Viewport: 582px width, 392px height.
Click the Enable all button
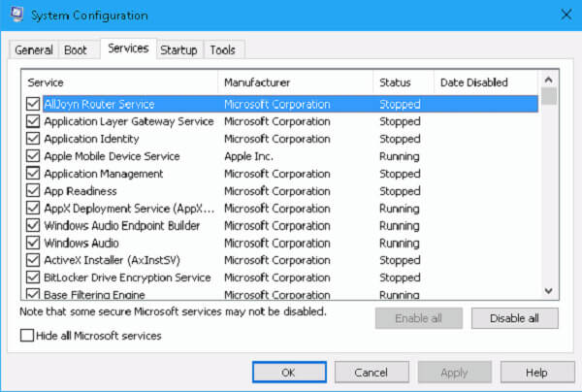[419, 318]
